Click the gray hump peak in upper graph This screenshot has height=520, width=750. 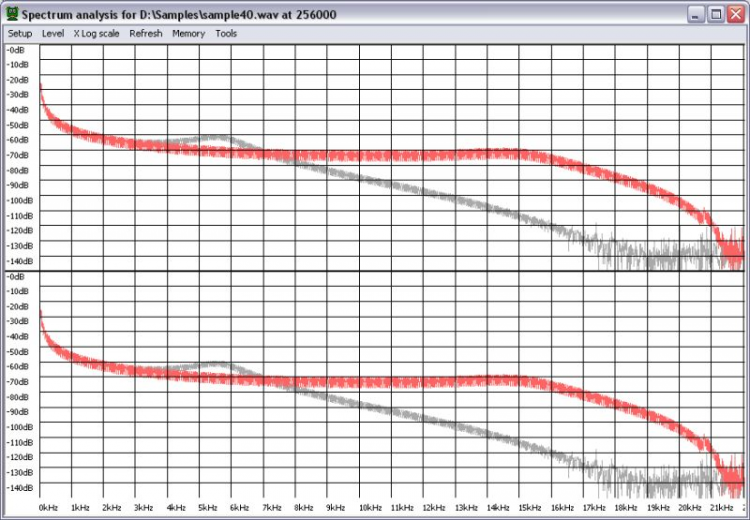[x=217, y=137]
